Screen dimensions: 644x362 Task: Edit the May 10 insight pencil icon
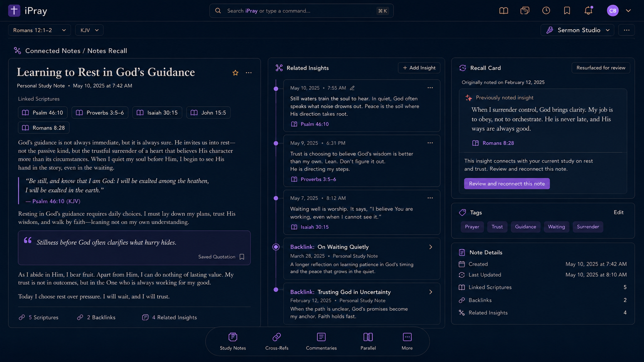click(352, 88)
